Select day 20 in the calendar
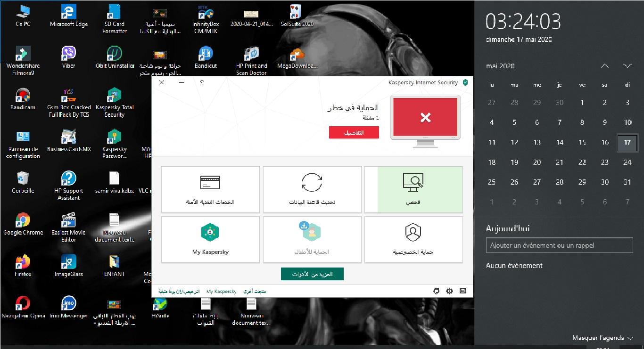 (x=537, y=162)
